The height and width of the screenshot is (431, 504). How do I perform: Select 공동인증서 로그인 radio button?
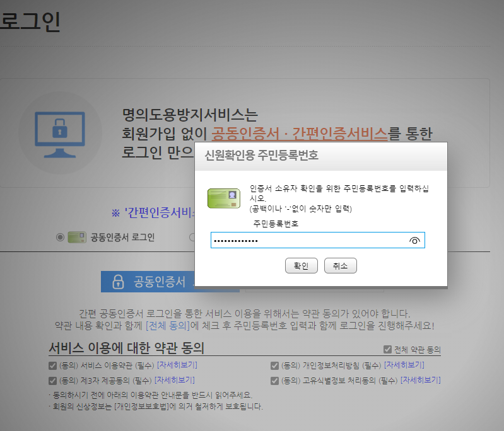(60, 238)
